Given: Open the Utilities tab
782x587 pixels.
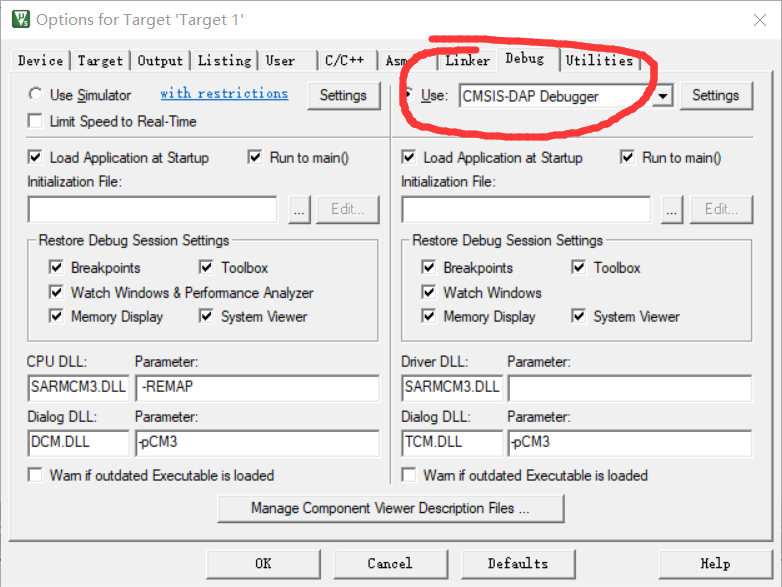Looking at the screenshot, I should [599, 60].
